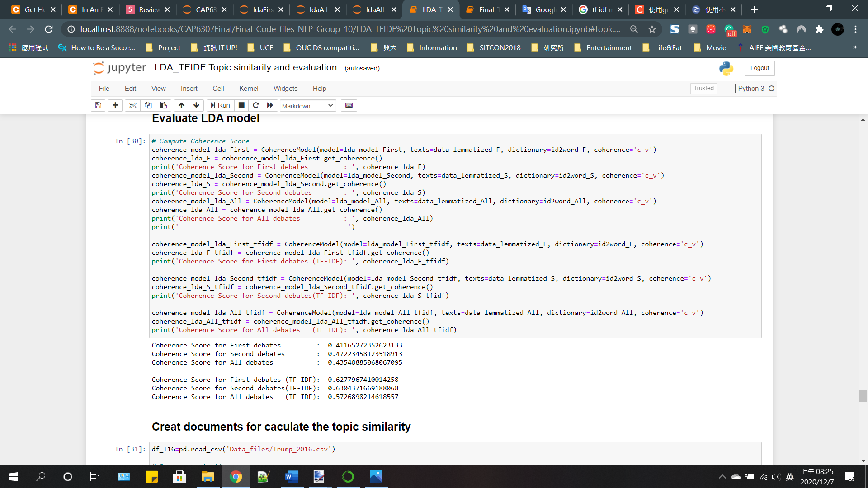868x488 pixels.
Task: Save notebook with the floppy disk icon
Action: point(98,105)
